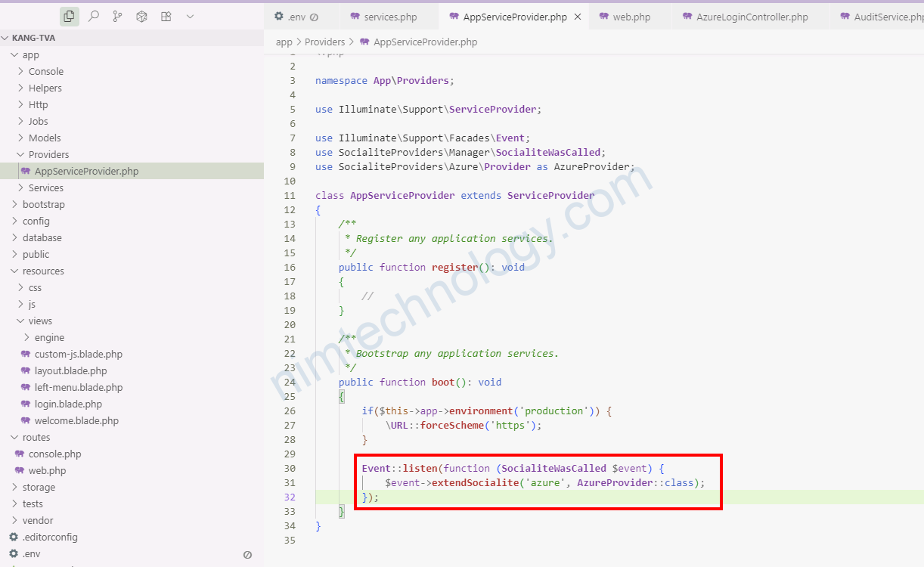Screen dimensions: 924x567
Task: Click the PHP elephant icon in the breadcrumb
Action: tap(364, 42)
